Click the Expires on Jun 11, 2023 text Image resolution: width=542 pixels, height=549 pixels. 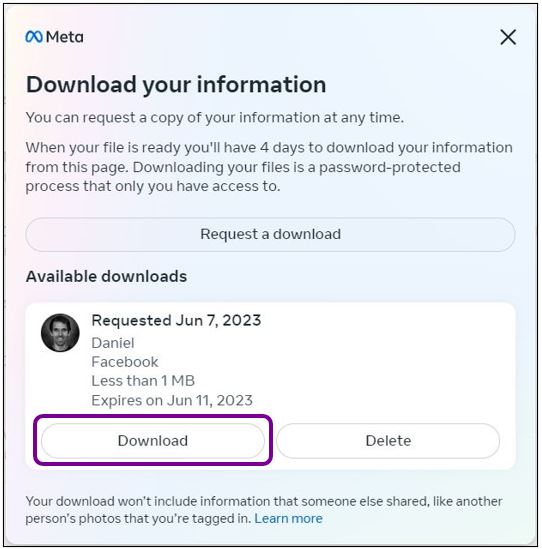(172, 400)
